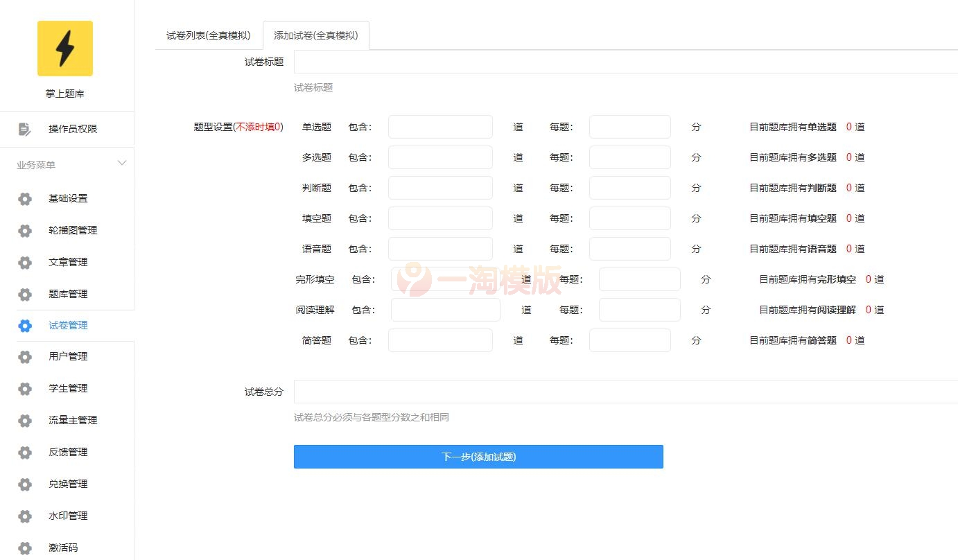The width and height of the screenshot is (958, 560).
Task: Collapse the 业务菜单 section
Action: (122, 163)
